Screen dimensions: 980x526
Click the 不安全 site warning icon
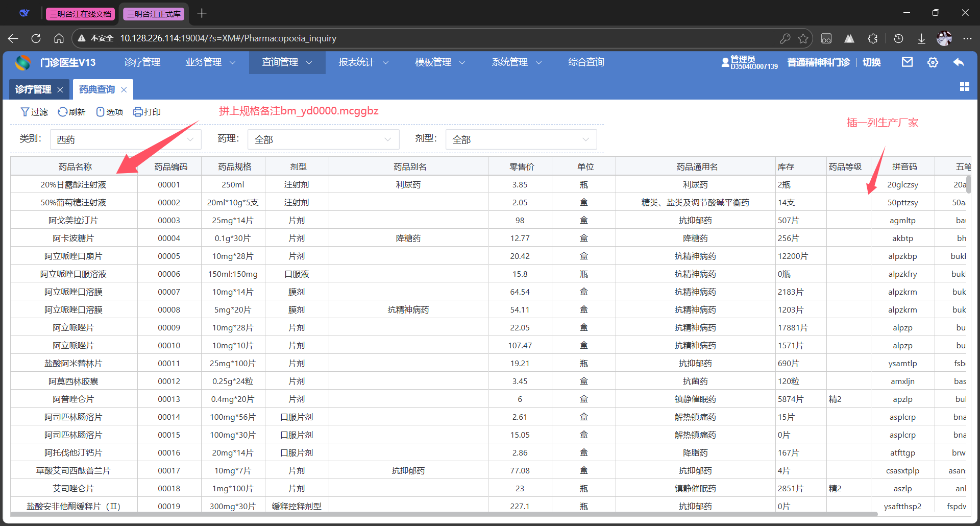[x=81, y=38]
